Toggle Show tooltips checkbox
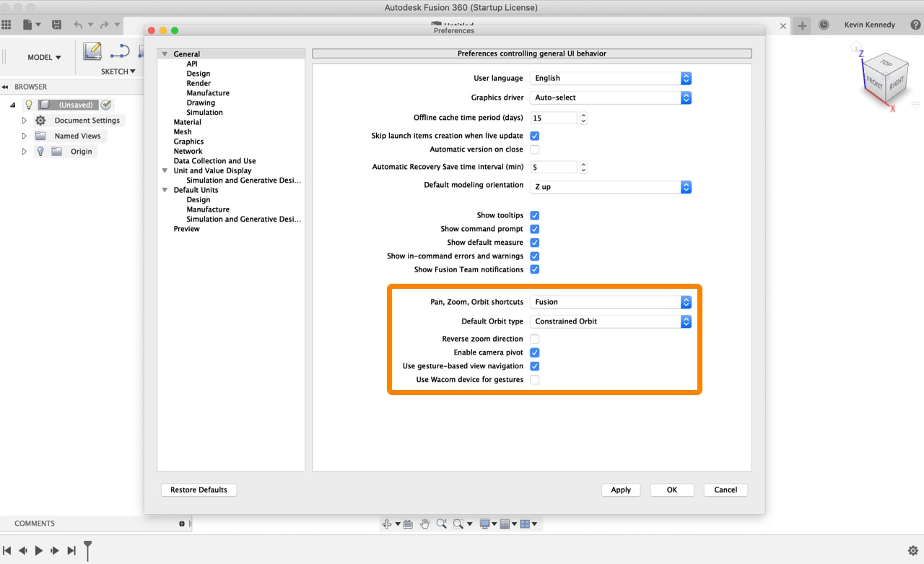The image size is (924, 564). pos(535,215)
